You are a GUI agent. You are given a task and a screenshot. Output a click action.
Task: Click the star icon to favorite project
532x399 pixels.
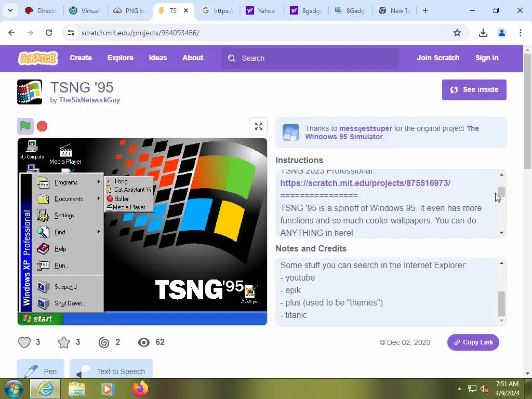pos(64,342)
